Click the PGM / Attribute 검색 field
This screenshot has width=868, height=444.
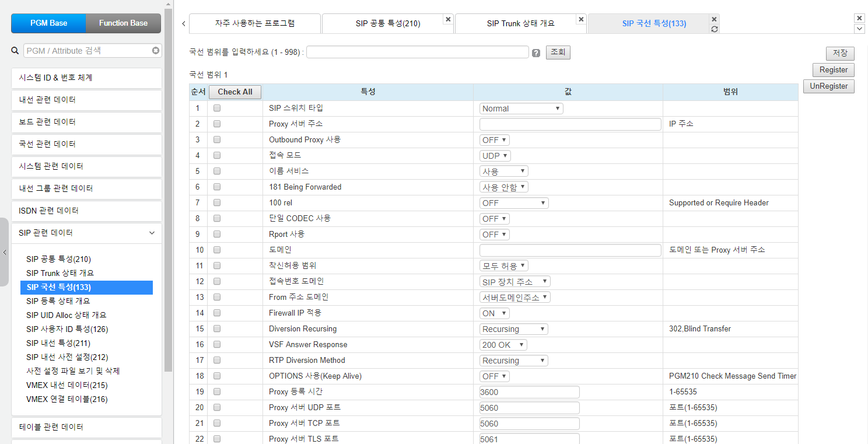coord(93,51)
